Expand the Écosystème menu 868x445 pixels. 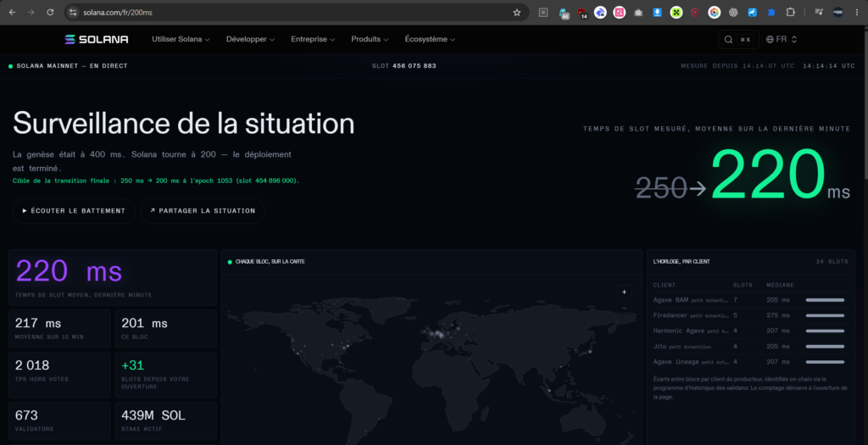pos(430,39)
